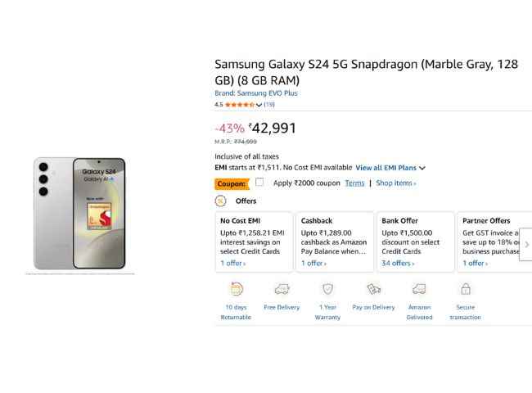Click the 10 days Returnable icon
Image resolution: width=532 pixels, height=393 pixels.
[236, 289]
